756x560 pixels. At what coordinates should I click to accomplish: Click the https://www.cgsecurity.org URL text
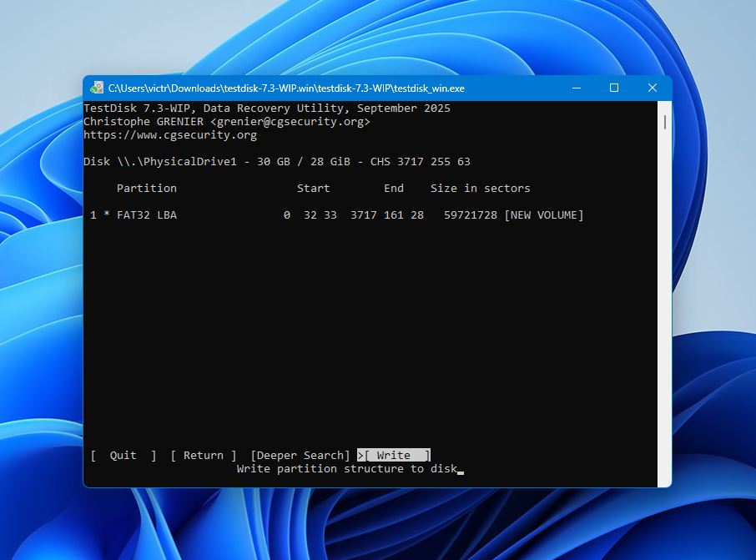170,135
